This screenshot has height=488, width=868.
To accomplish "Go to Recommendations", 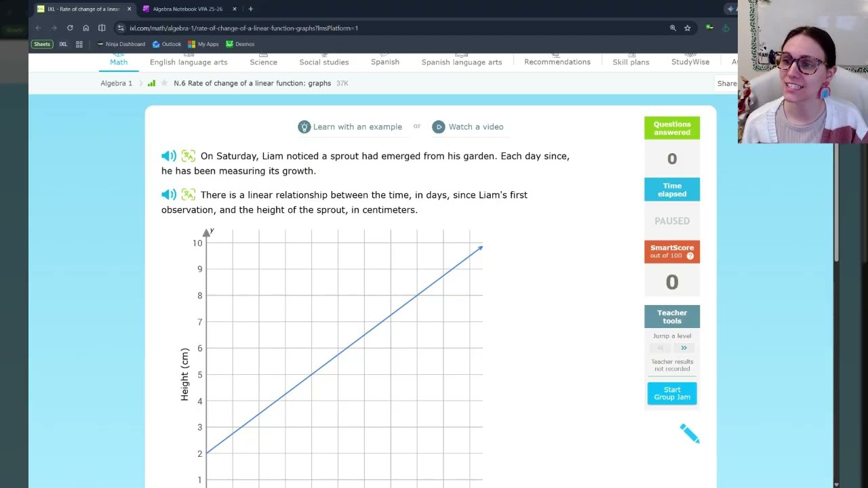I will click(557, 62).
